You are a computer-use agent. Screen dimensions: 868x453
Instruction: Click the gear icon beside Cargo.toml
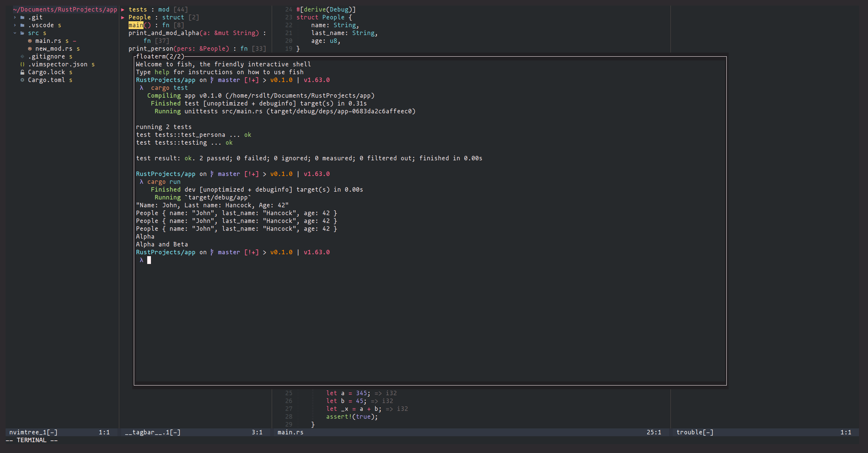coord(23,80)
